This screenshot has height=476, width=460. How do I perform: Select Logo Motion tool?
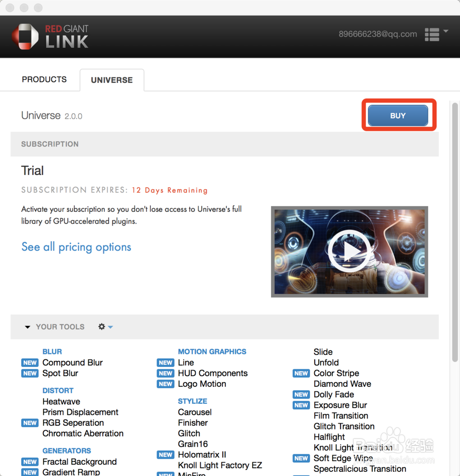(202, 384)
